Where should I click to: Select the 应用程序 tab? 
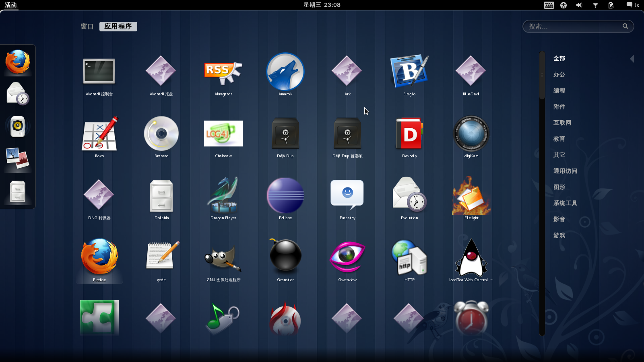(x=118, y=27)
